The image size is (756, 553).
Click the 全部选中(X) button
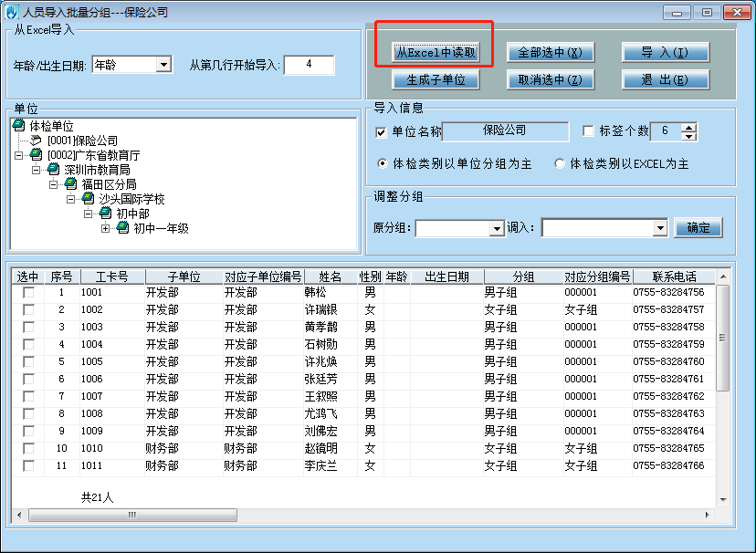(551, 52)
